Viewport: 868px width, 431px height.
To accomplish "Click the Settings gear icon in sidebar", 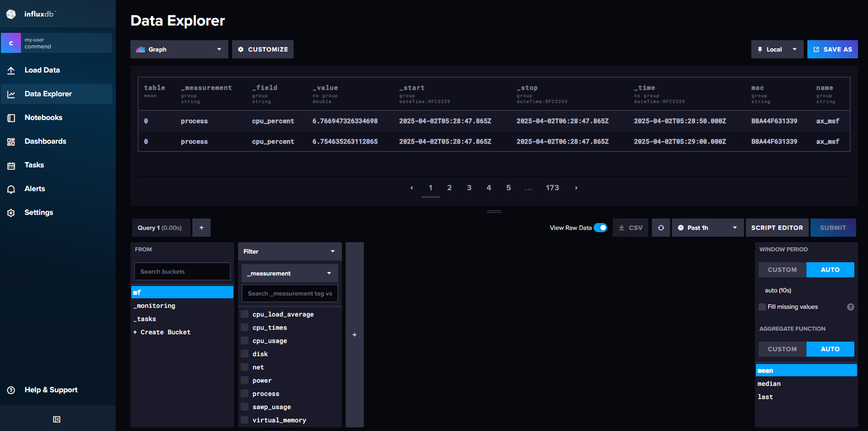I will click(11, 213).
